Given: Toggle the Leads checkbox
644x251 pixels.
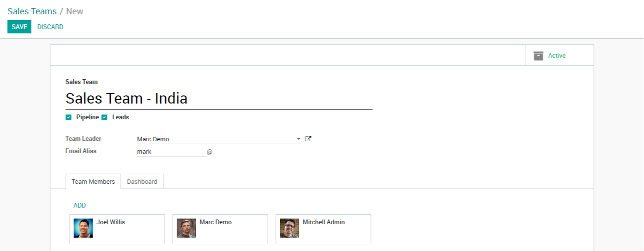Looking at the screenshot, I should (105, 117).
